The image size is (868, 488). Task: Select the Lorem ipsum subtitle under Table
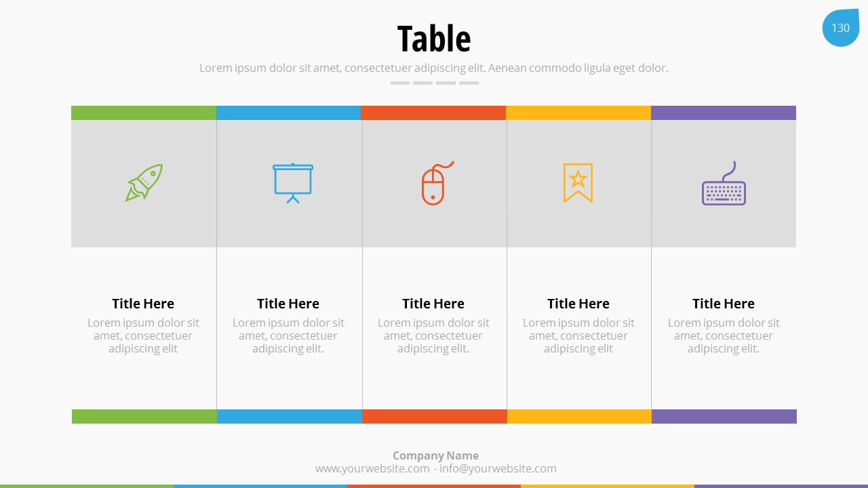coord(434,68)
